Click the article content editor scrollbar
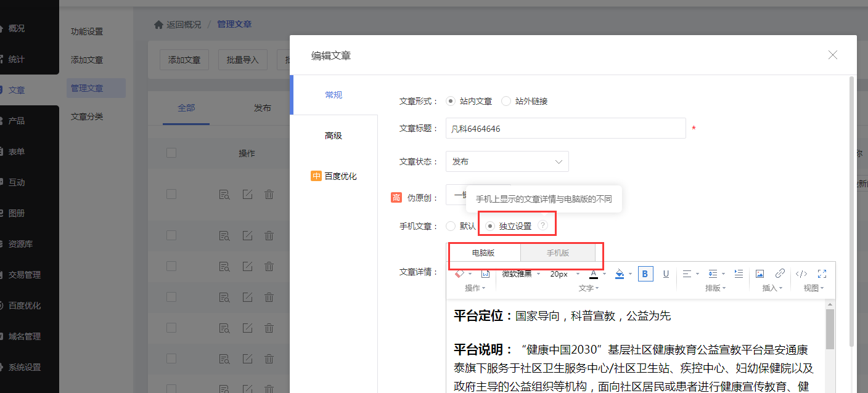868x393 pixels. [x=830, y=330]
